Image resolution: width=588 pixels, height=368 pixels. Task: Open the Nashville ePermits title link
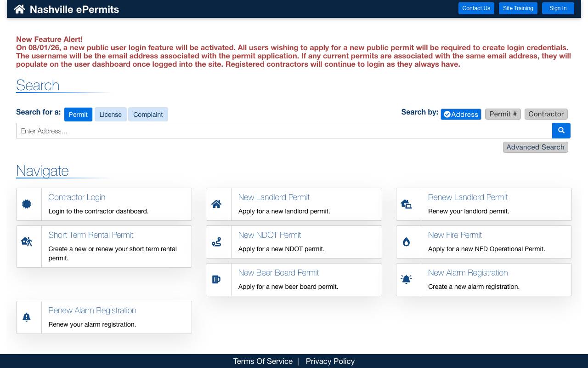tap(74, 9)
